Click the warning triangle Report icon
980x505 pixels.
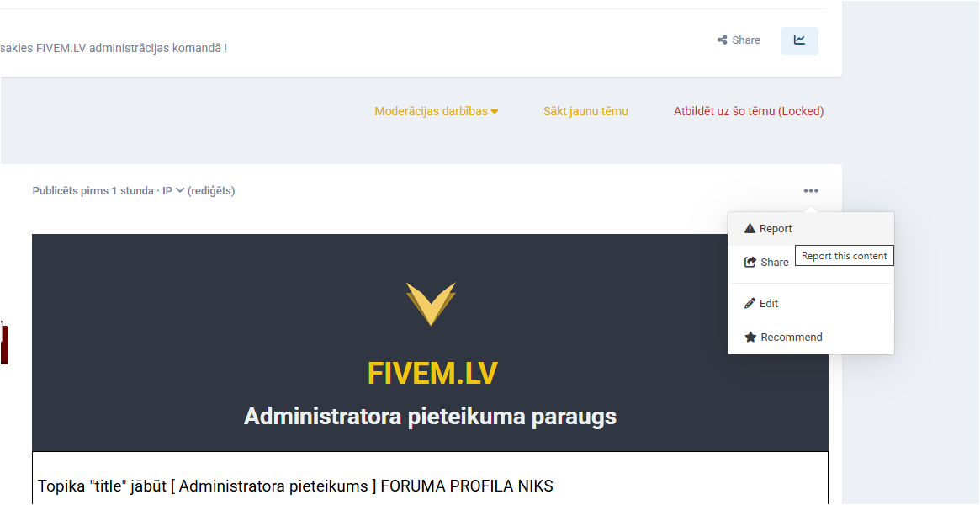pos(750,229)
